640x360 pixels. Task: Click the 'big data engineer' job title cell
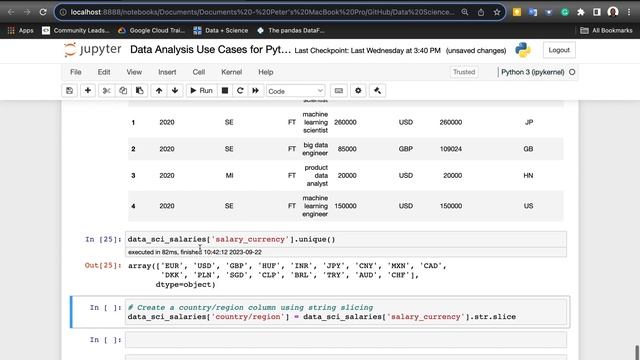[x=315, y=149]
